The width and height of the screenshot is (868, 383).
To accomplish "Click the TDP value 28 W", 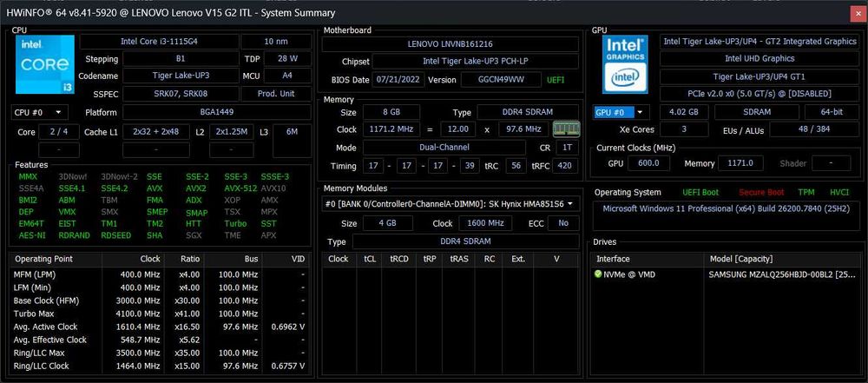I will coord(288,59).
